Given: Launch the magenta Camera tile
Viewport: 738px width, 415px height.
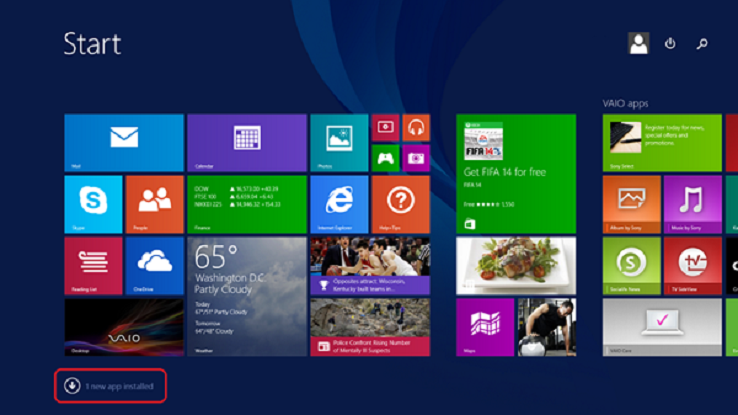Looking at the screenshot, I should tap(416, 158).
